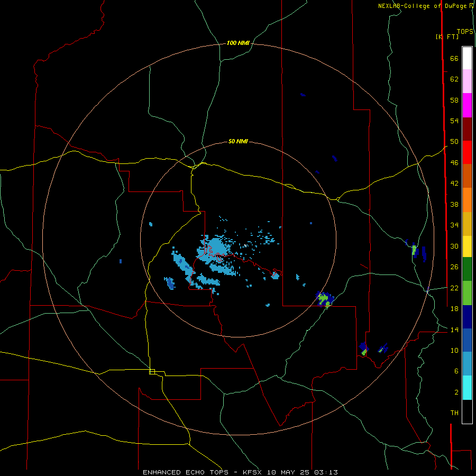The image size is (476, 476).
Task: Click the legend value "18"
Action: (x=454, y=309)
